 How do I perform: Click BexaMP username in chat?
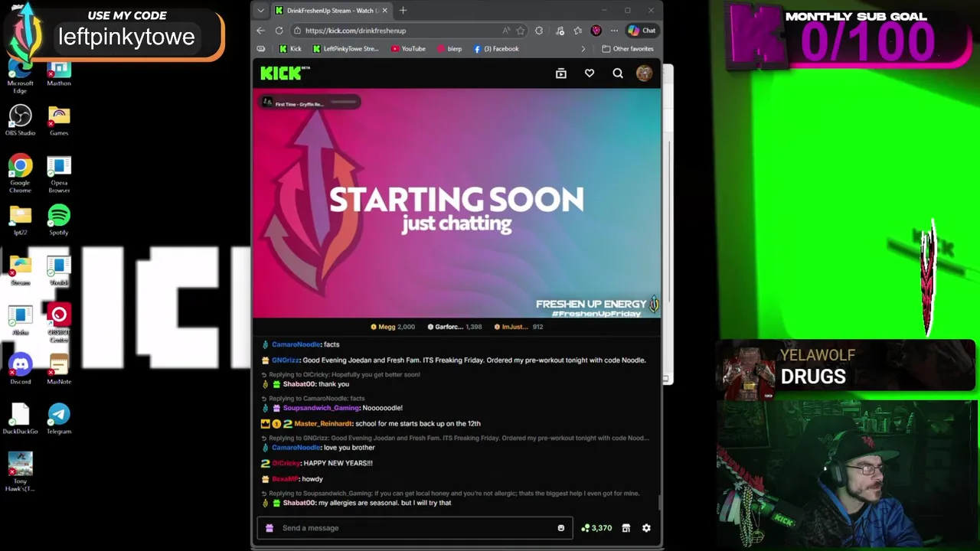(285, 479)
